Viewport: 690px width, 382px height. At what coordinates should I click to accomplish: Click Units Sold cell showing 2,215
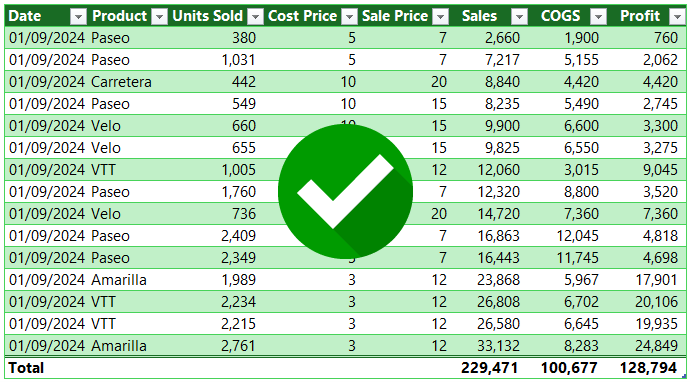click(x=238, y=324)
